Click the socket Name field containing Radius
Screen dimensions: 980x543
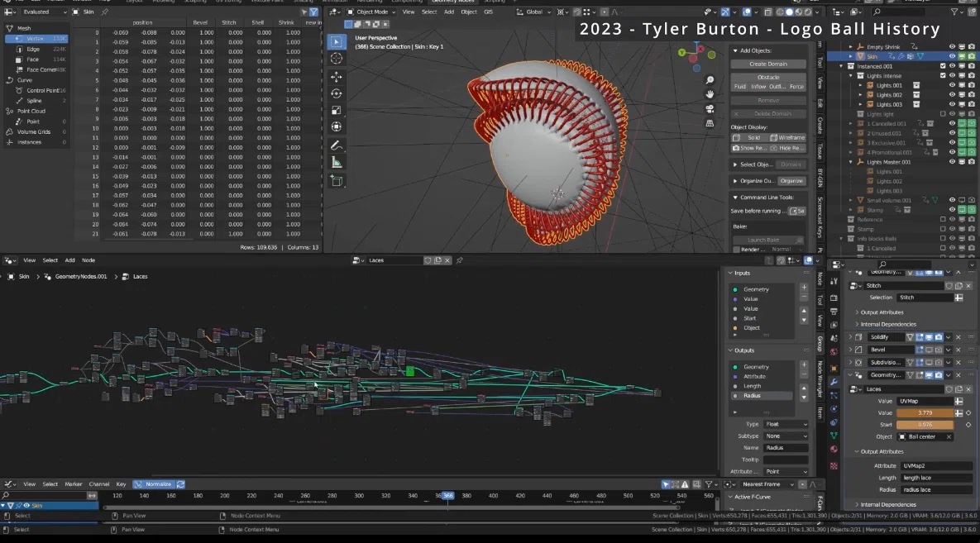tap(786, 448)
